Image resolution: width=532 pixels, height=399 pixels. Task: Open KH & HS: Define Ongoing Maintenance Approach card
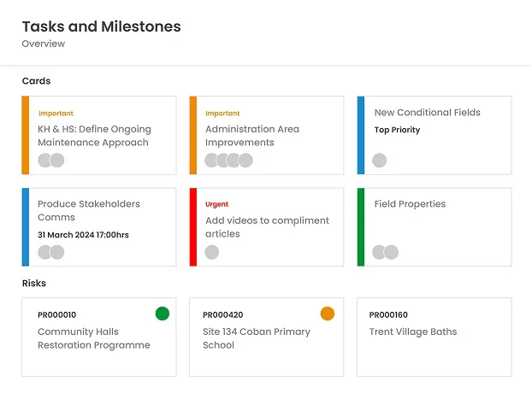(x=94, y=136)
